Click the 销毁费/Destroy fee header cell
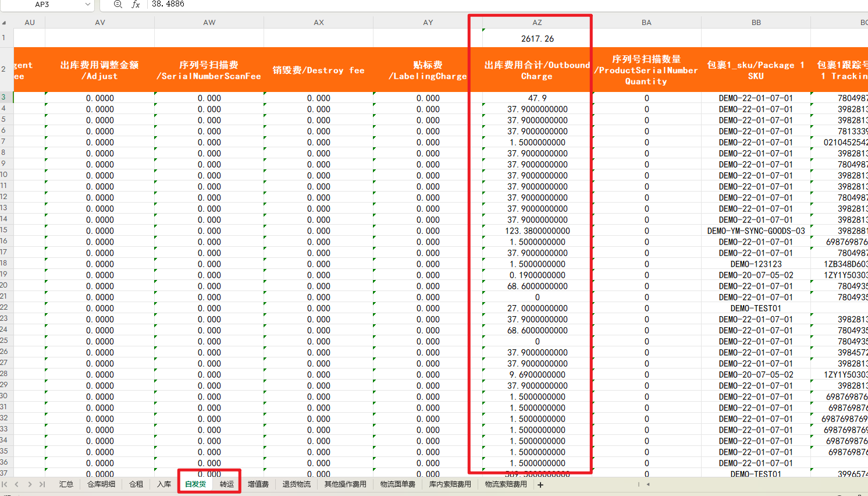Image resolution: width=868 pixels, height=496 pixels. pos(319,70)
